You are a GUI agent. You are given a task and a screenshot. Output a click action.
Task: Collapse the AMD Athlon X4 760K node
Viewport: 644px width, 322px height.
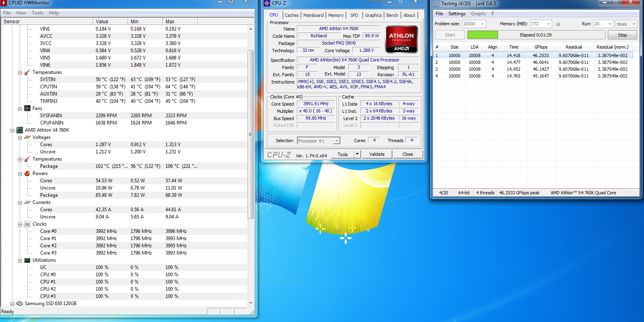click(x=12, y=130)
